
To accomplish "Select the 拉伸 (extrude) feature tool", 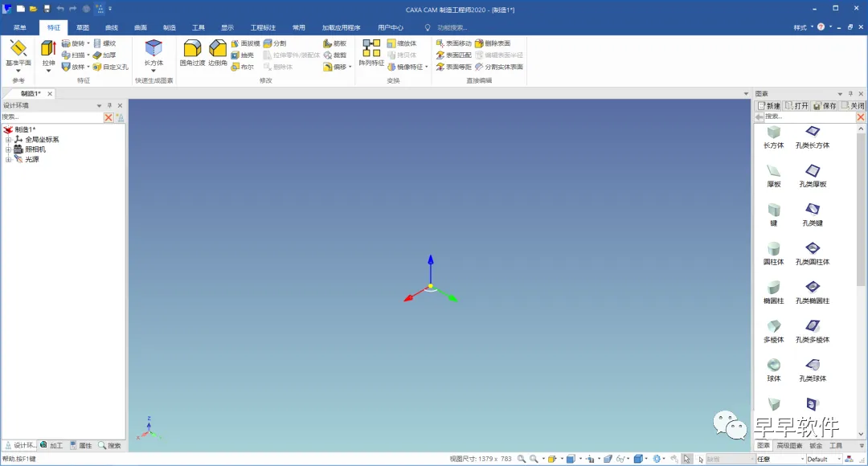I will pyautogui.click(x=48, y=53).
